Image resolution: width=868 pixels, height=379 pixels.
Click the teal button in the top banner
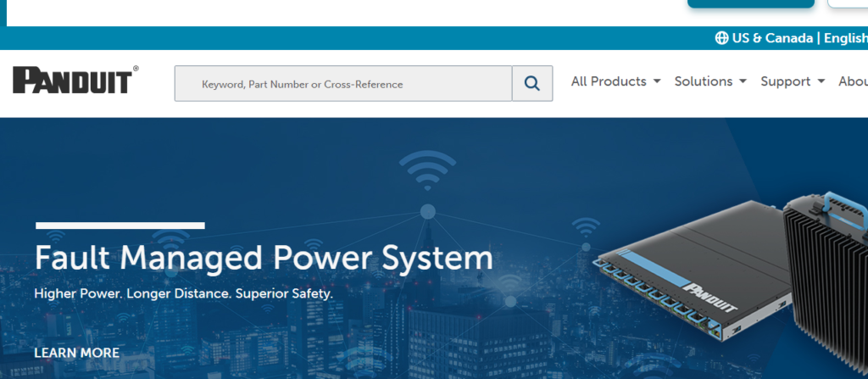(751, 3)
